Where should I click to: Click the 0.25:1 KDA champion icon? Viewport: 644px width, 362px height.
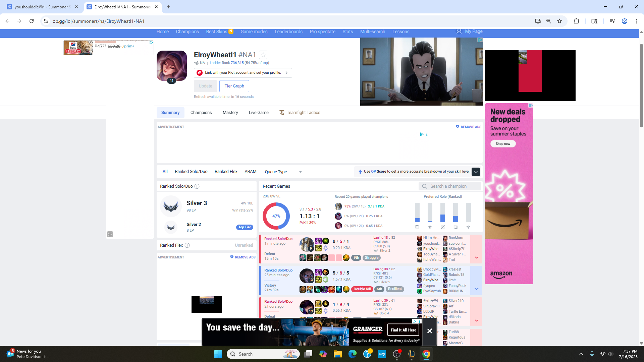pos(338,216)
